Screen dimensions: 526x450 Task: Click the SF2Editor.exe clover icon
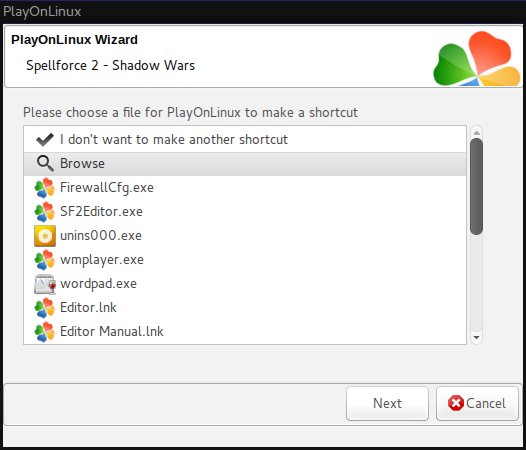click(x=45, y=212)
